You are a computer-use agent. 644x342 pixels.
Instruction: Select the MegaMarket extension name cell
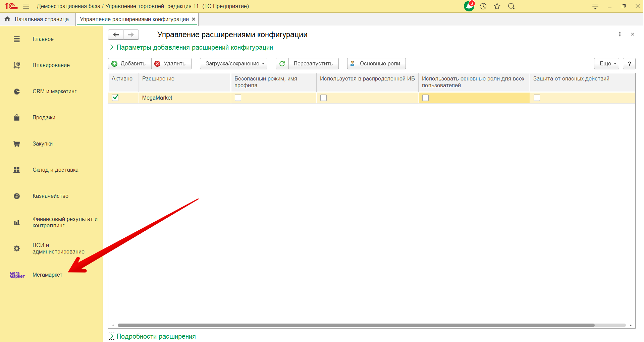tap(184, 98)
